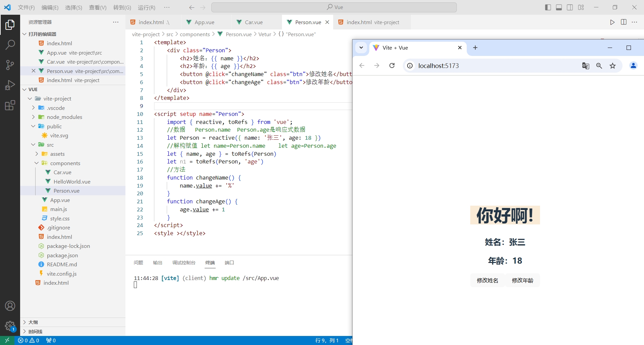Open the browser profile avatar
This screenshot has height=345, width=644.
coord(633,66)
